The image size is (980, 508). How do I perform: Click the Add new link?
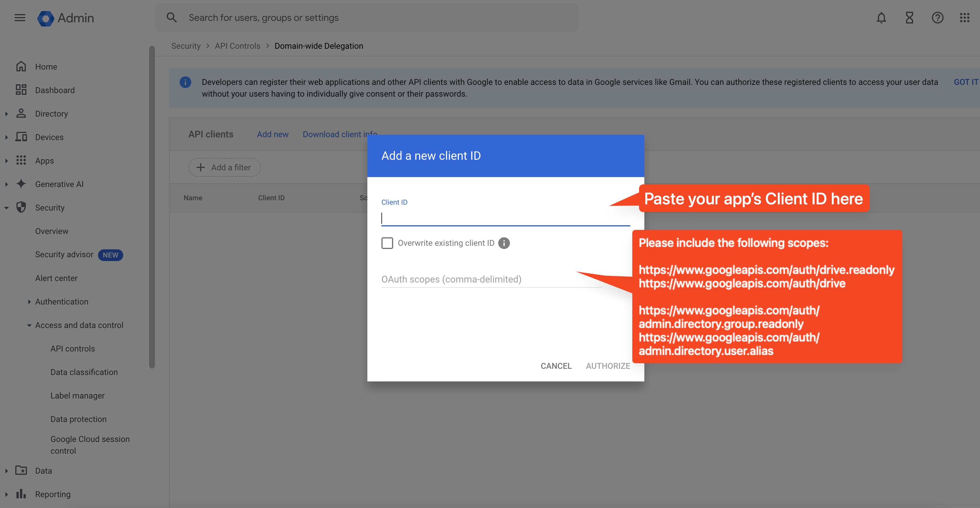click(273, 134)
